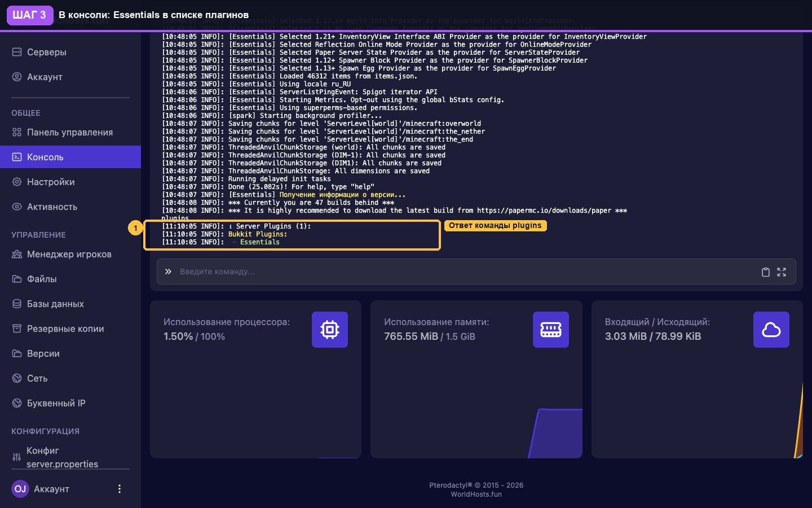This screenshot has width=812, height=508.
Task: Open Буквенный IP section
Action: tap(70, 403)
